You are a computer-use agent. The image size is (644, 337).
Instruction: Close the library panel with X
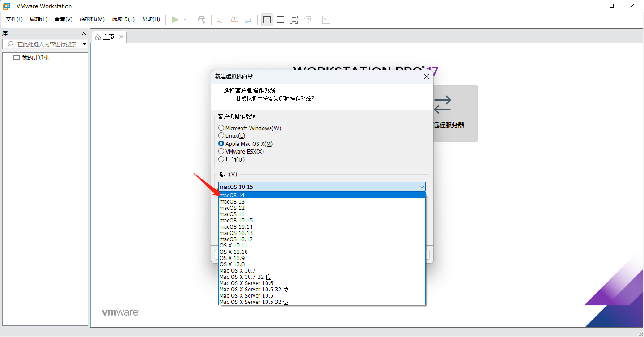(x=84, y=34)
